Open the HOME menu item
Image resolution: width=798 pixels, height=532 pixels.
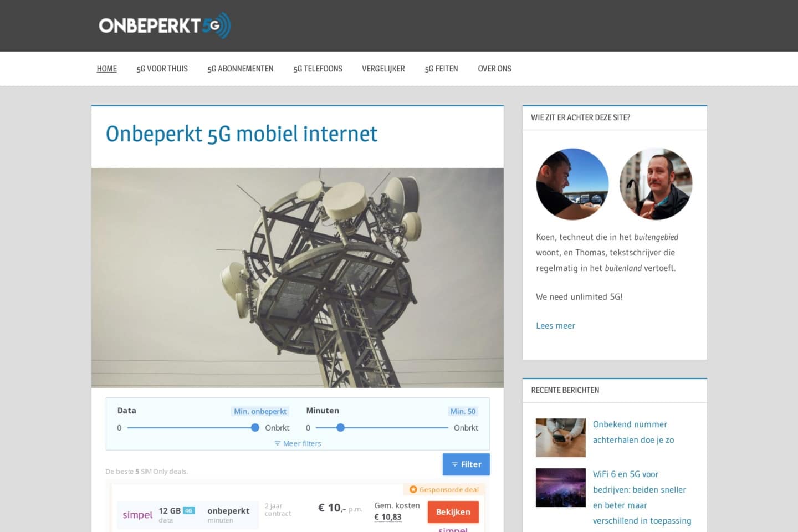click(x=106, y=69)
